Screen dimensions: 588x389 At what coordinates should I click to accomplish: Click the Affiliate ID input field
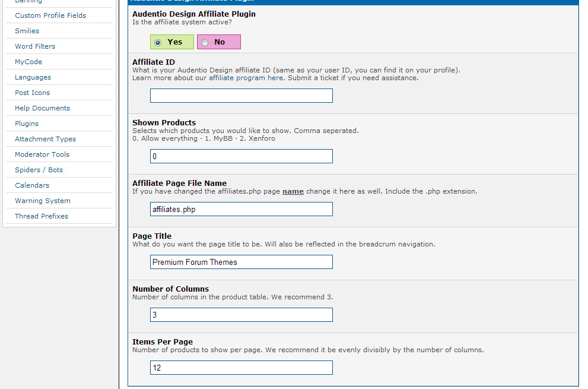pyautogui.click(x=241, y=96)
